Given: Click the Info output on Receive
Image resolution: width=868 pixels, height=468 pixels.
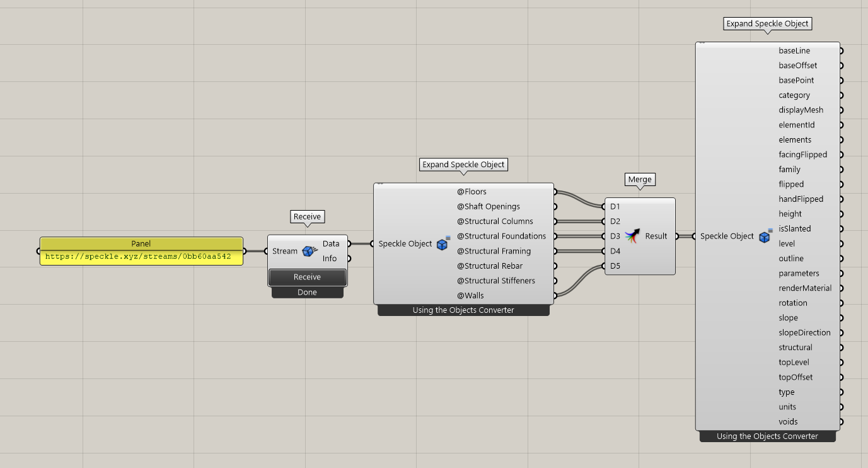Looking at the screenshot, I should coord(330,259).
